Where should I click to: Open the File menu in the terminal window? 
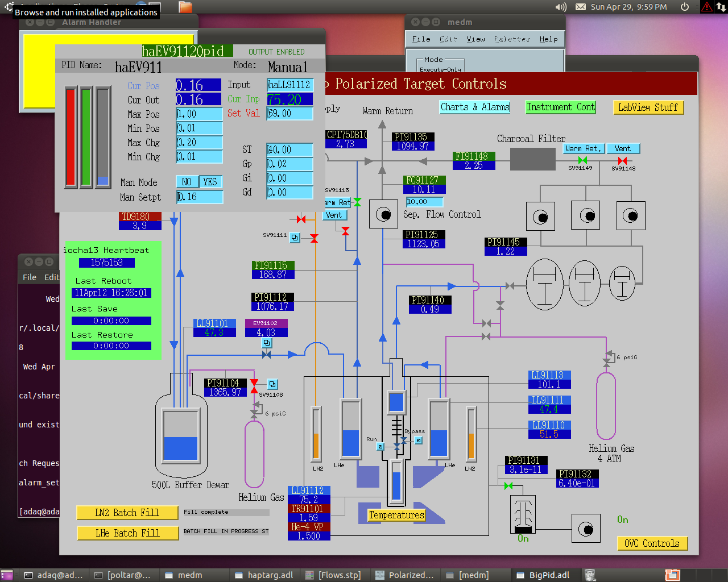[30, 277]
